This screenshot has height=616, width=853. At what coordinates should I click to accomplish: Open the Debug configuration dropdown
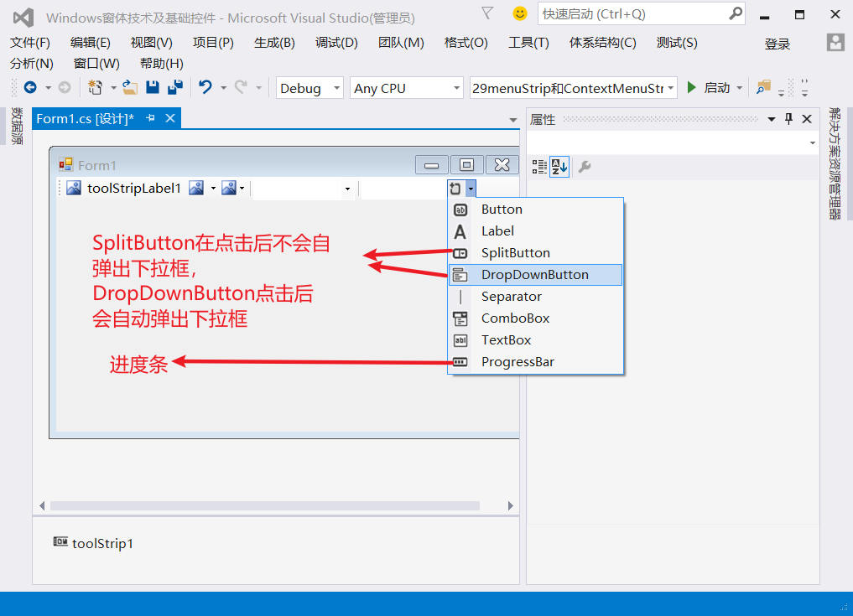(x=338, y=87)
